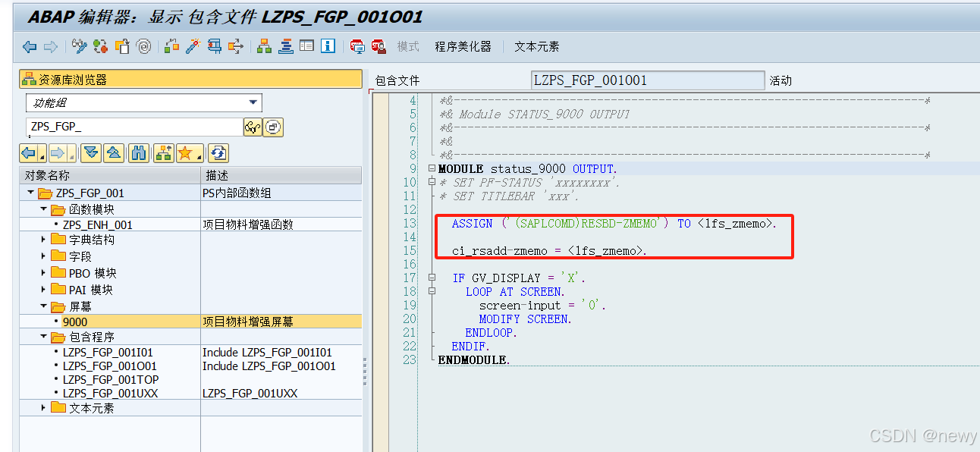Open the blue information help icon
Viewport: 980px width, 452px height.
328,47
